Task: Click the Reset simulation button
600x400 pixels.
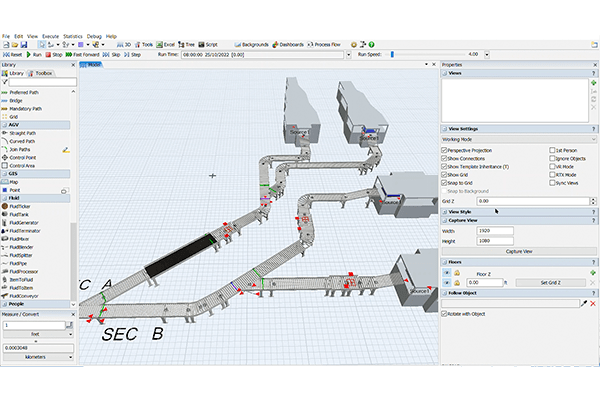Action: (12, 54)
